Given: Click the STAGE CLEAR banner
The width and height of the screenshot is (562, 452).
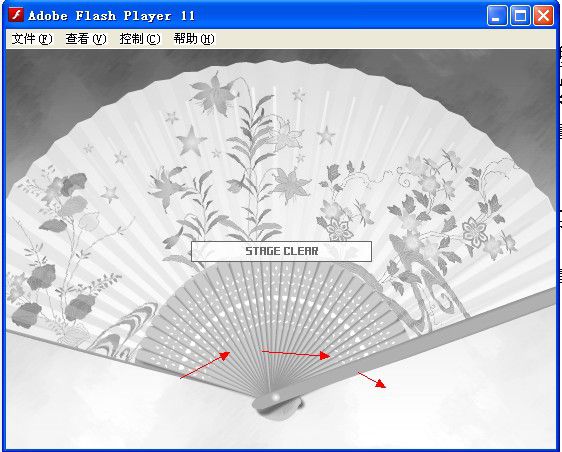Looking at the screenshot, I should point(281,251).
